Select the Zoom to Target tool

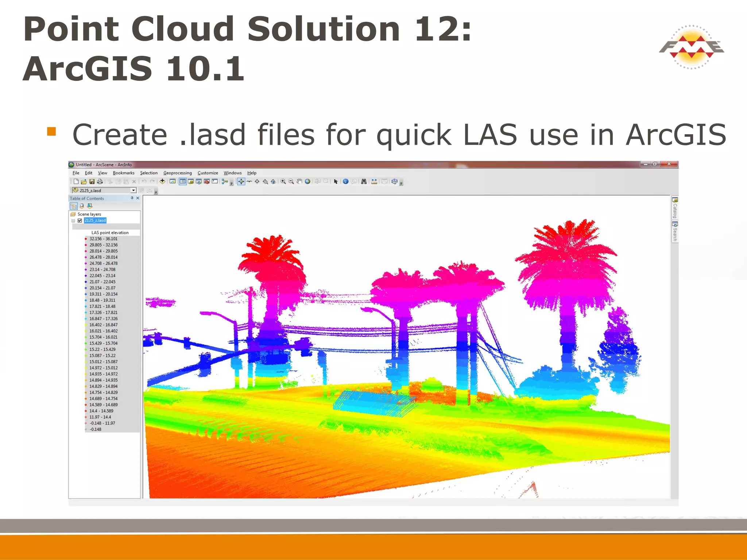(265, 182)
